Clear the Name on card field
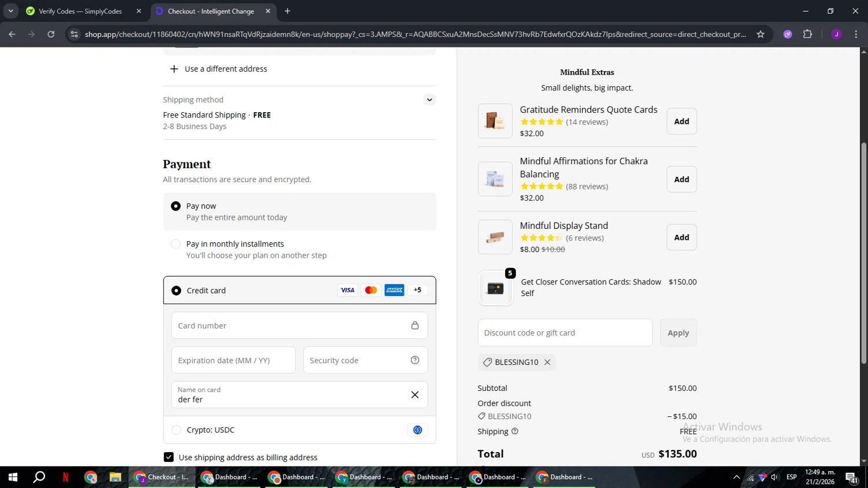868x488 pixels. click(415, 395)
